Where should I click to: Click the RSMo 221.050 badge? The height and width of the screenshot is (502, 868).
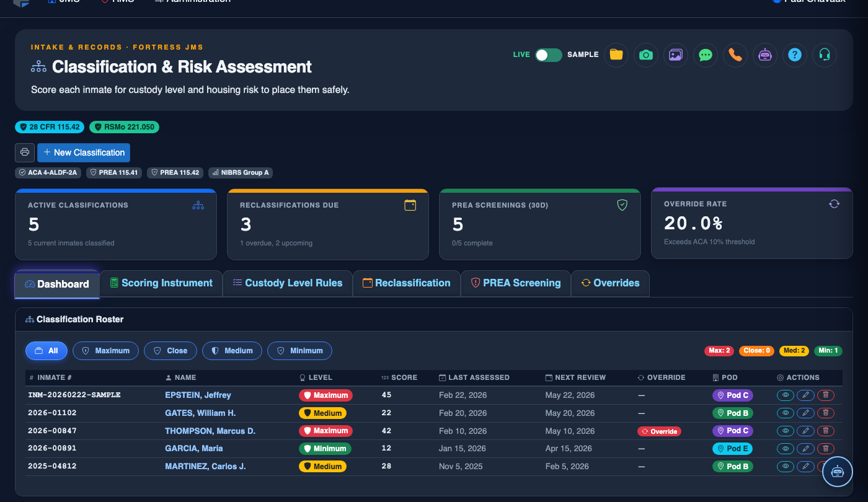(124, 127)
